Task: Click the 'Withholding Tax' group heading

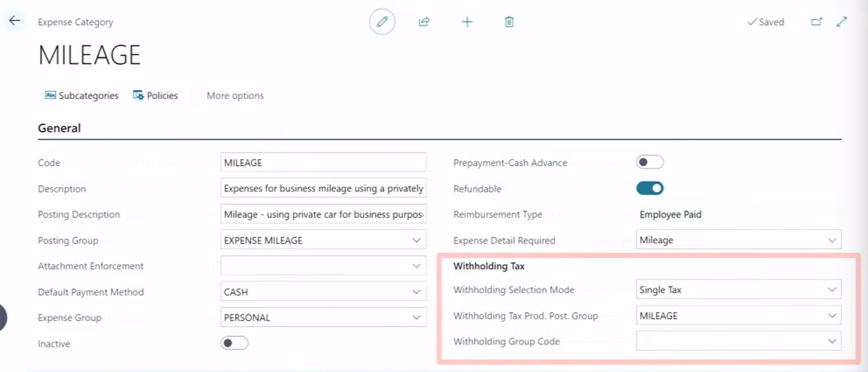Action: (x=489, y=266)
